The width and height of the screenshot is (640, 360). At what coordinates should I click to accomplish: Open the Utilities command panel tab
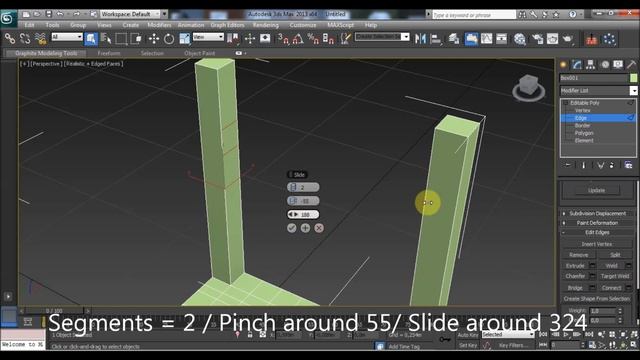pos(631,64)
